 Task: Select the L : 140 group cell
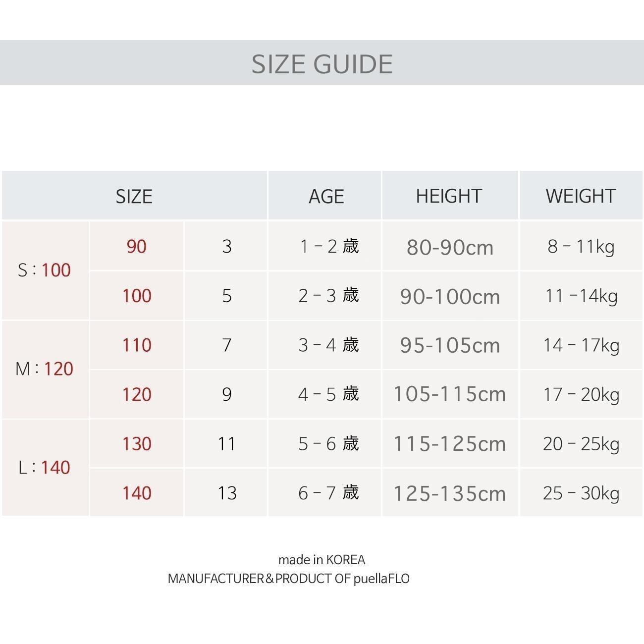tap(45, 467)
